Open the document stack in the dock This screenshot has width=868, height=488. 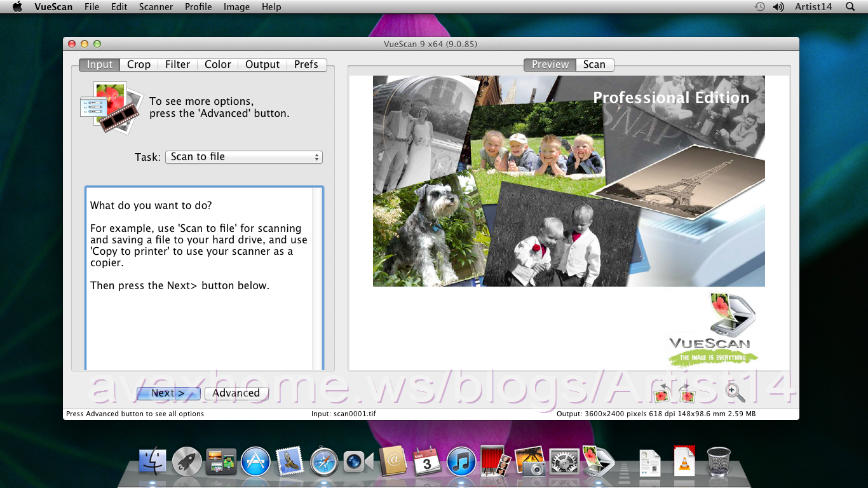pos(649,463)
